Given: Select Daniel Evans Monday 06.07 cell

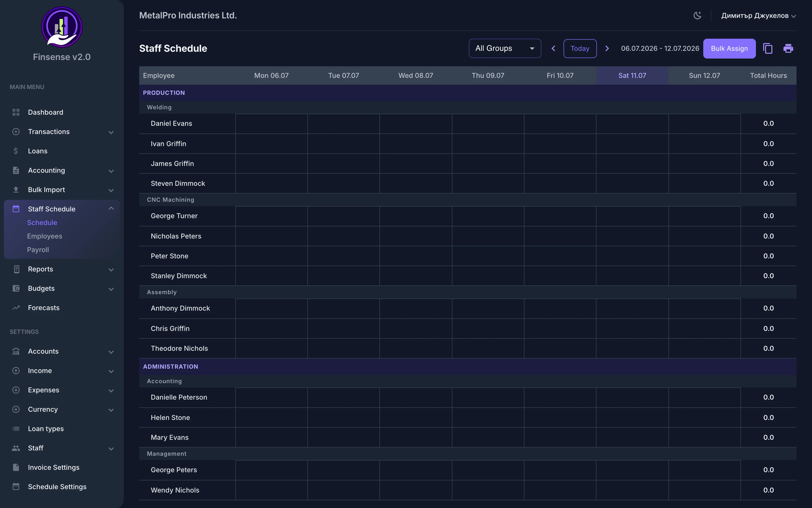Looking at the screenshot, I should point(271,124).
